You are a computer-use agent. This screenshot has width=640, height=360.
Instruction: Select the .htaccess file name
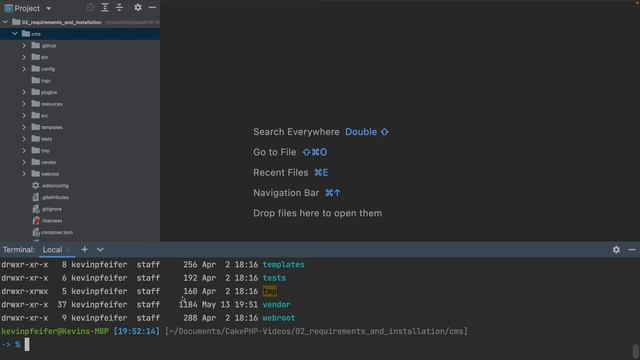coord(52,221)
